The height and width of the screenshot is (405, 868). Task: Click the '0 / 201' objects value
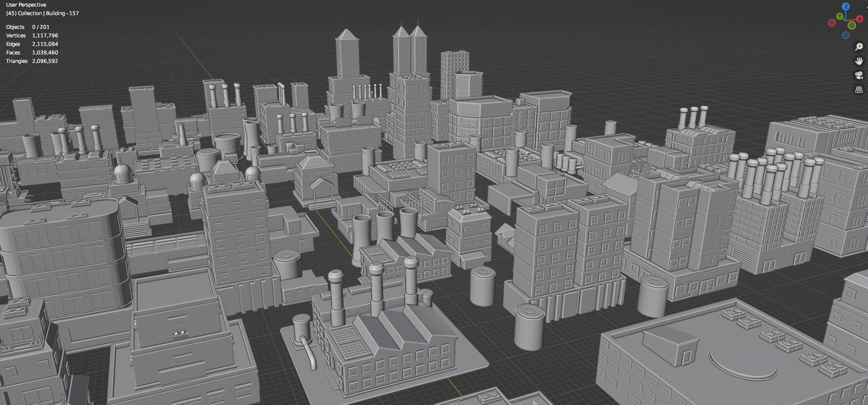[x=41, y=27]
